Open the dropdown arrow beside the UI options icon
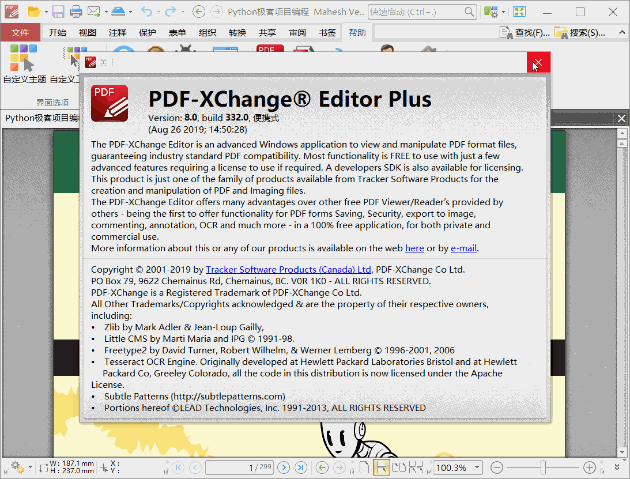Image resolution: width=630 pixels, height=479 pixels. (503, 12)
